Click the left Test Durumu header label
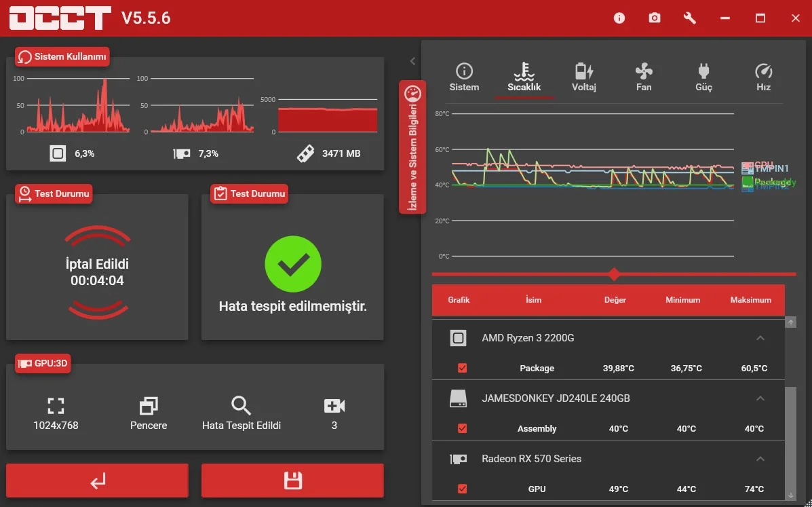 click(54, 193)
